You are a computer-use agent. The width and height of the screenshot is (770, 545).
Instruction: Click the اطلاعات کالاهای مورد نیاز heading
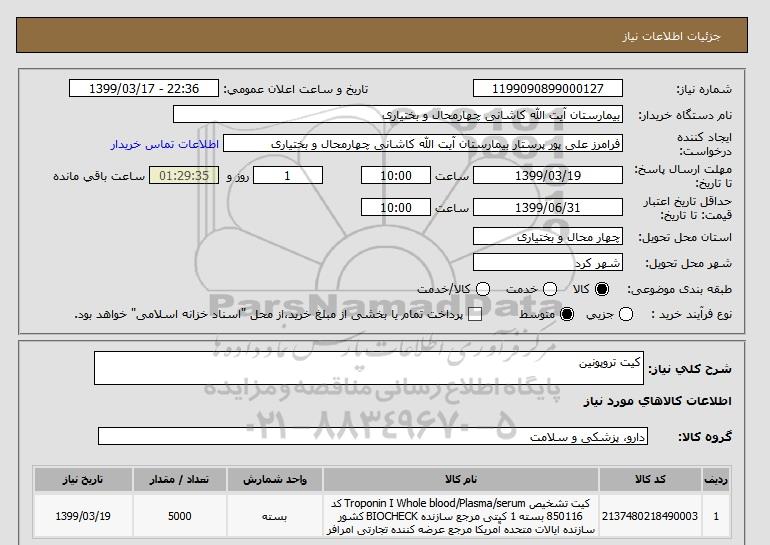(658, 401)
